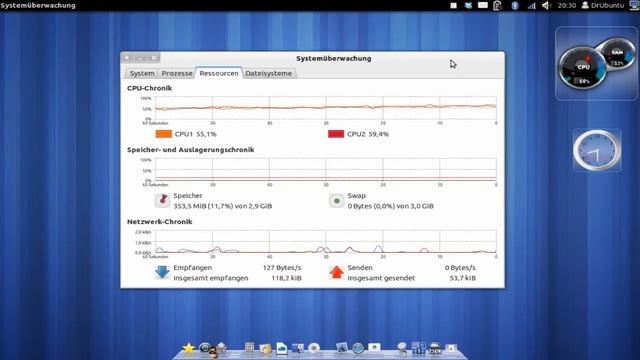Open the workspace grid dock icon
Image resolution: width=640 pixels, height=360 pixels.
pos(418,348)
